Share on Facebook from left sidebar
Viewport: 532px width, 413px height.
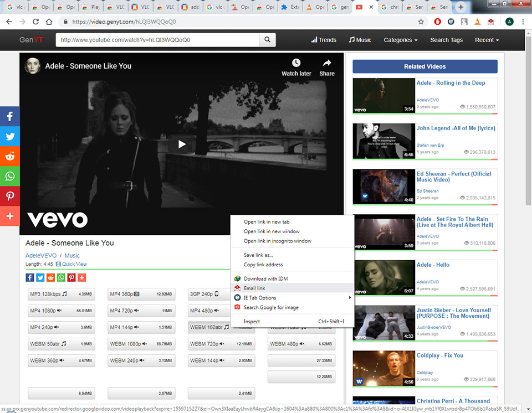10,116
